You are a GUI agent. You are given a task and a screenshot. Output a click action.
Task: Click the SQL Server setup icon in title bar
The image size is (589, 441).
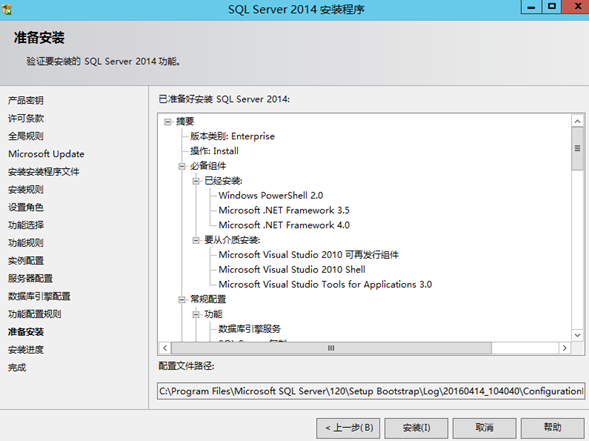(7, 9)
